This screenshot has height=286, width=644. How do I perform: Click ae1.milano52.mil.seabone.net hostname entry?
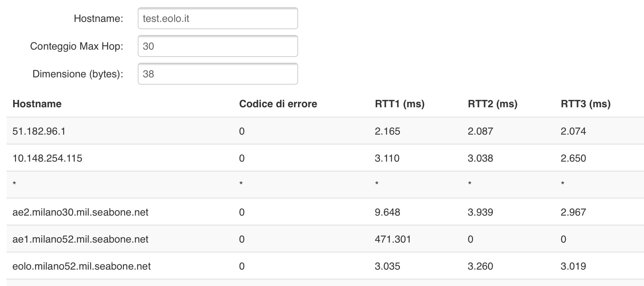(x=80, y=239)
